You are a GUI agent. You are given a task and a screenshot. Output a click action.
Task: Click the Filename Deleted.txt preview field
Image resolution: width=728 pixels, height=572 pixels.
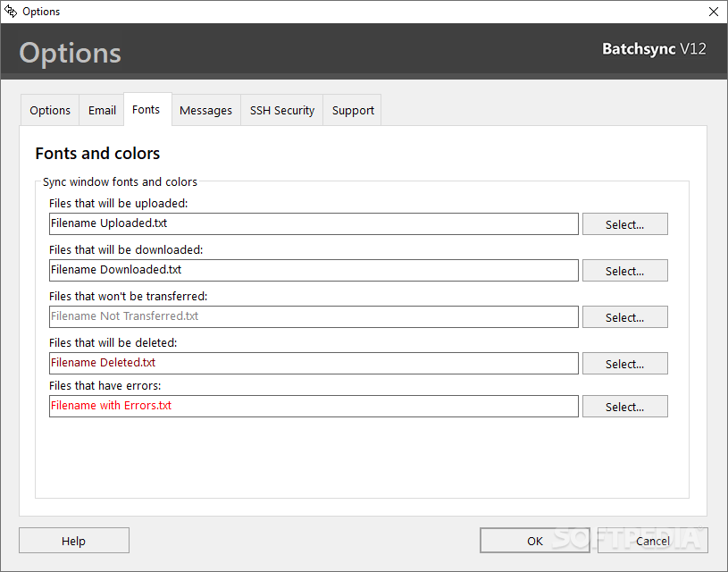click(x=314, y=364)
